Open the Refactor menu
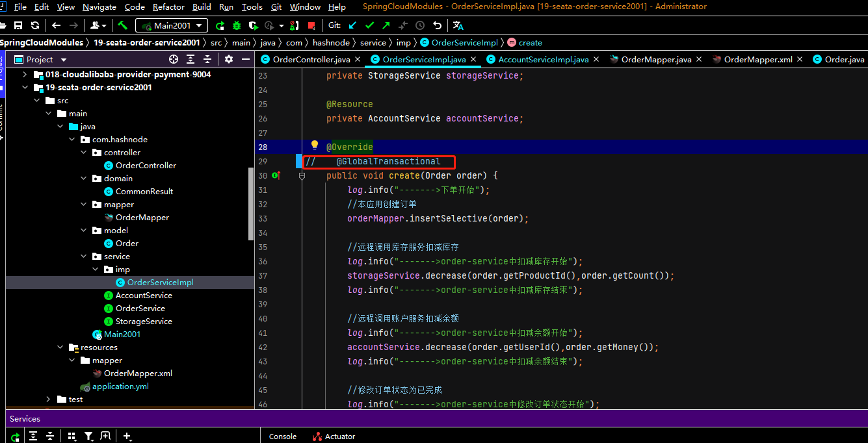Image resolution: width=868 pixels, height=443 pixels. click(x=168, y=6)
